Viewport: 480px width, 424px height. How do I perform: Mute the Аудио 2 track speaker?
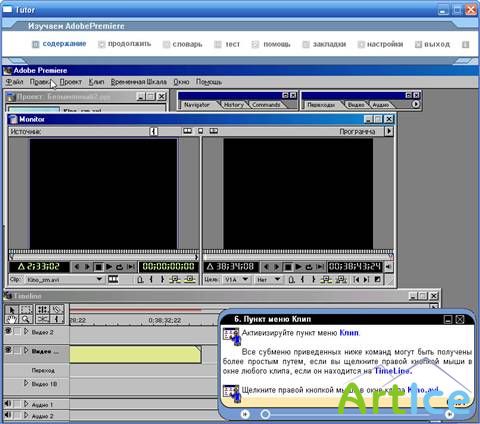[x=8, y=415]
